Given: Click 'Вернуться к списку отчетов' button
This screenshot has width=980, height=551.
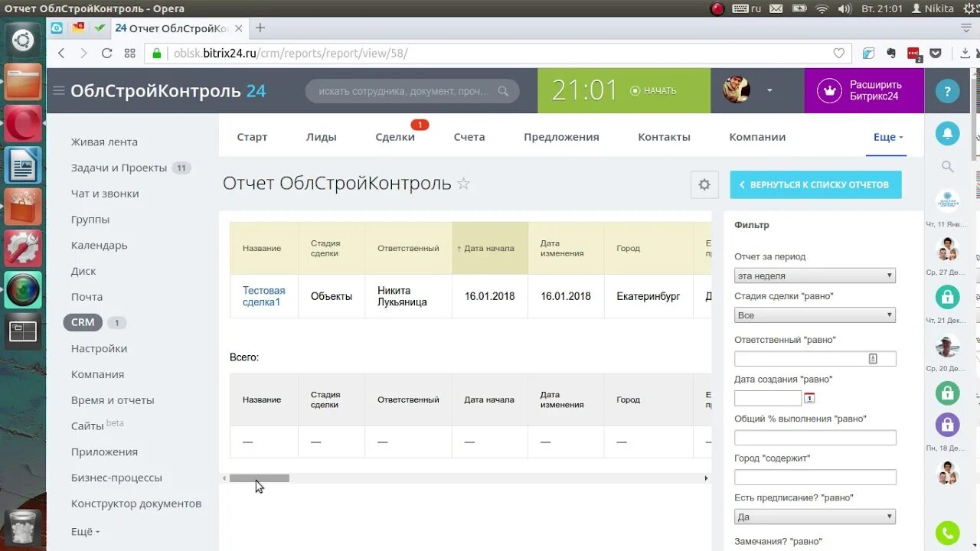Looking at the screenshot, I should point(815,184).
